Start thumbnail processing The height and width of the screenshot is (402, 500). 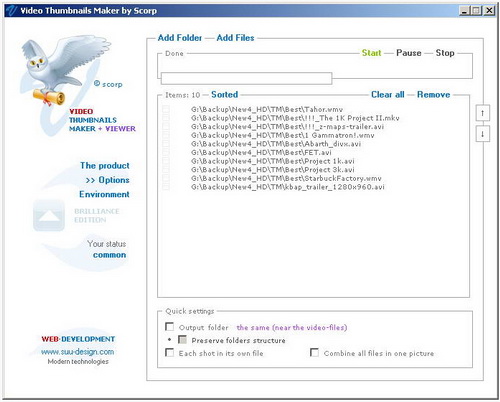(372, 53)
